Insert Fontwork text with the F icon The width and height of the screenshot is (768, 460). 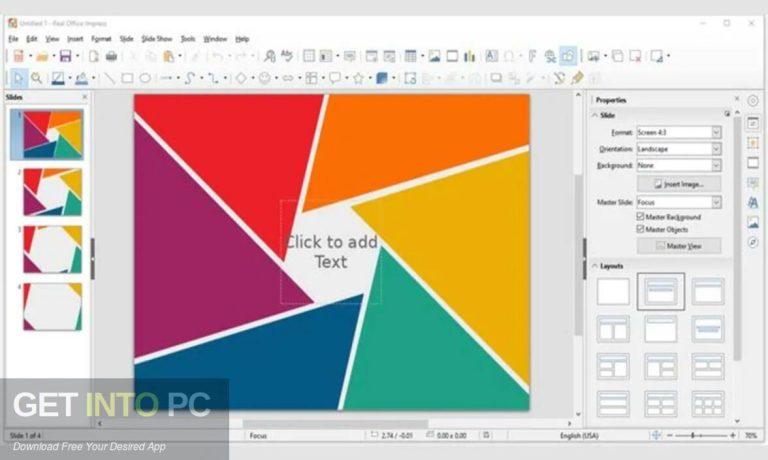coord(532,56)
